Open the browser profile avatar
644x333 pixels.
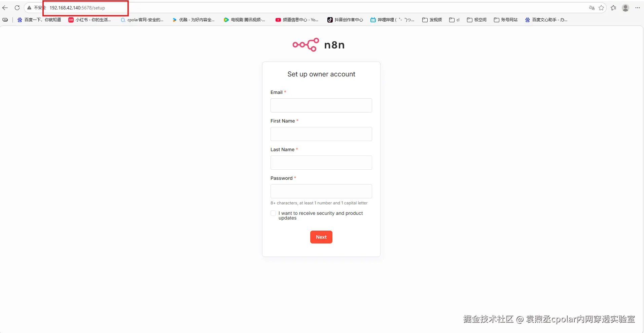click(625, 8)
